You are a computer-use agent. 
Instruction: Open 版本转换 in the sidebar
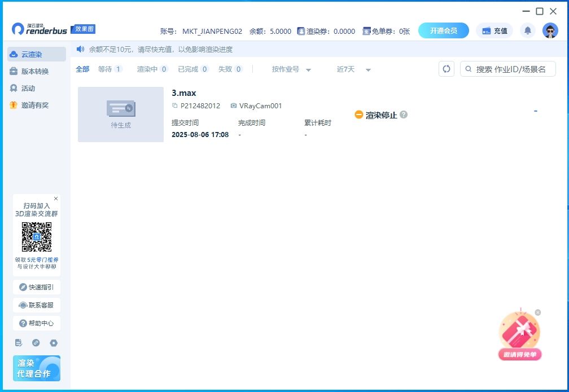(36, 71)
